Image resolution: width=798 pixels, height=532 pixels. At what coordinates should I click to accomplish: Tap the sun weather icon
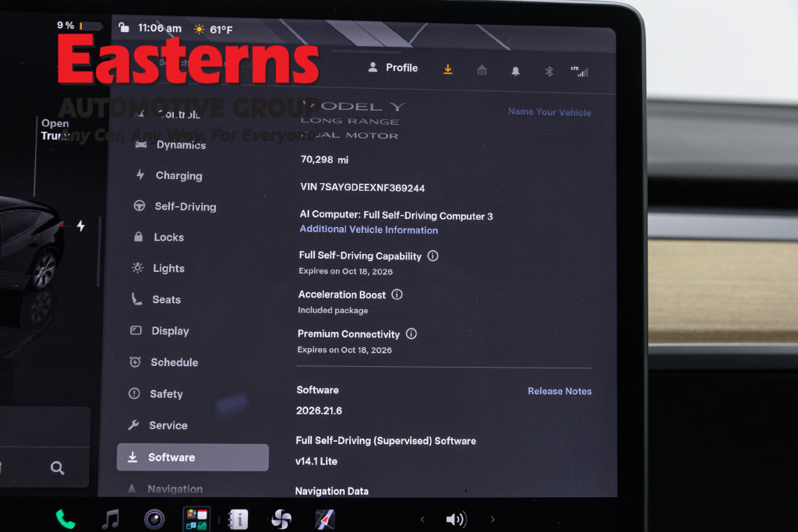point(199,29)
